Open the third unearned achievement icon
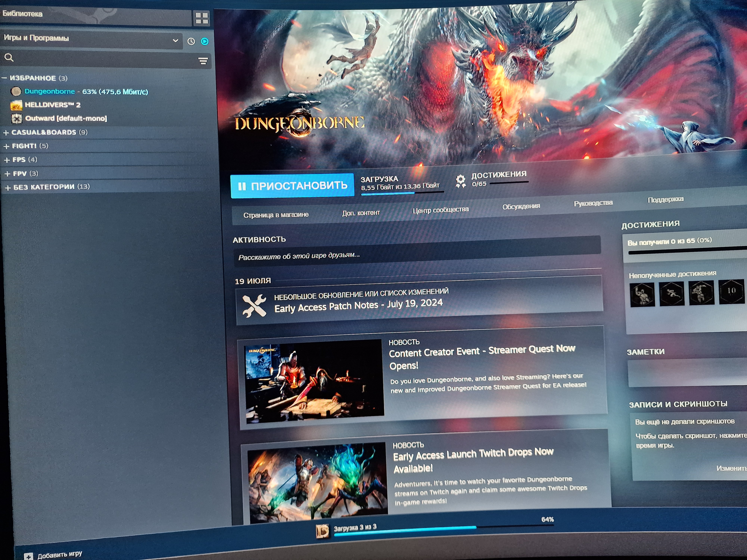 tap(701, 292)
